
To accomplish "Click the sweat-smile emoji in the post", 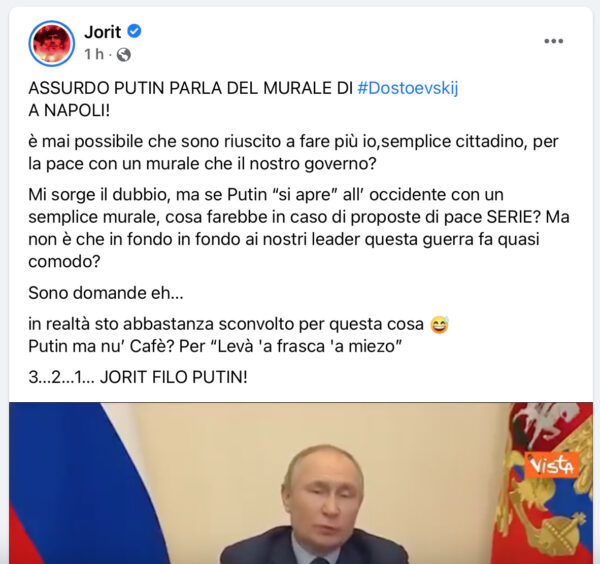I will (439, 325).
